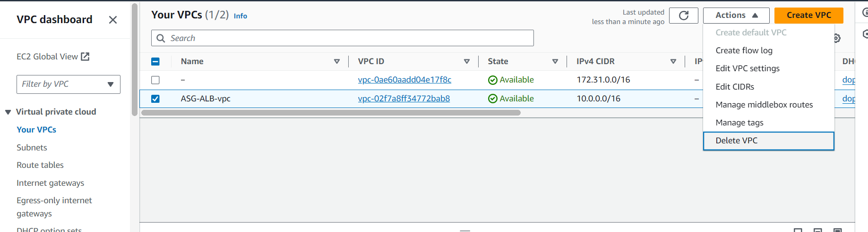Open the Filter by VPC dropdown

[x=69, y=84]
